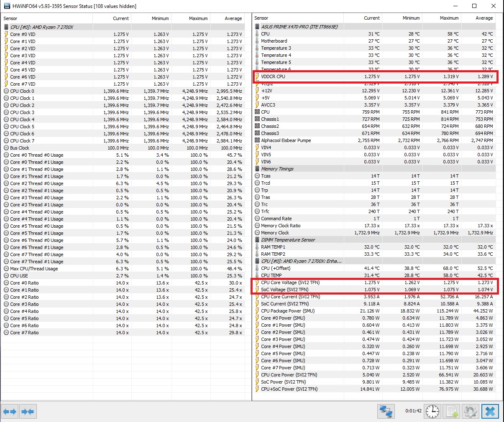This screenshot has width=504, height=422.
Task: Click Average column header in right pane
Action: (478, 18)
